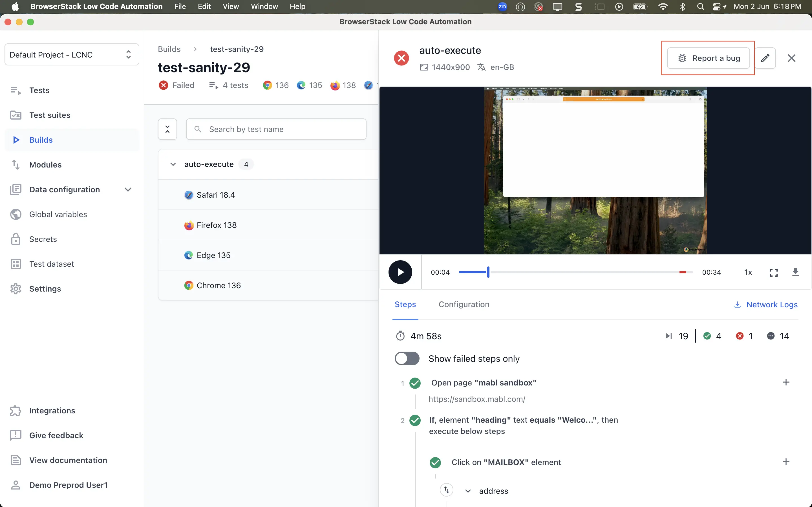Viewport: 812px width, 507px height.
Task: Change playback speed from 1x
Action: [748, 272]
